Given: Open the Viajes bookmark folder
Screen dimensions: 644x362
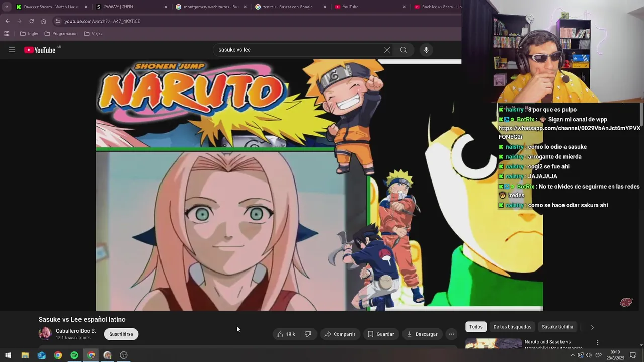Looking at the screenshot, I should tap(93, 34).
